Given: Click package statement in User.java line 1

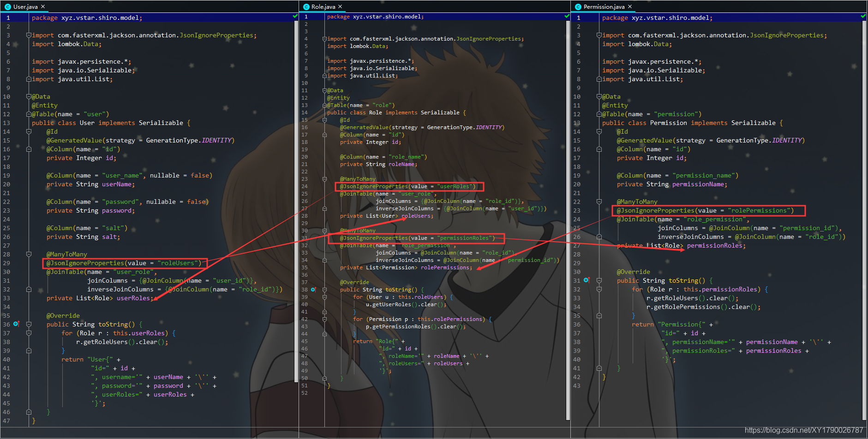Looking at the screenshot, I should [87, 18].
